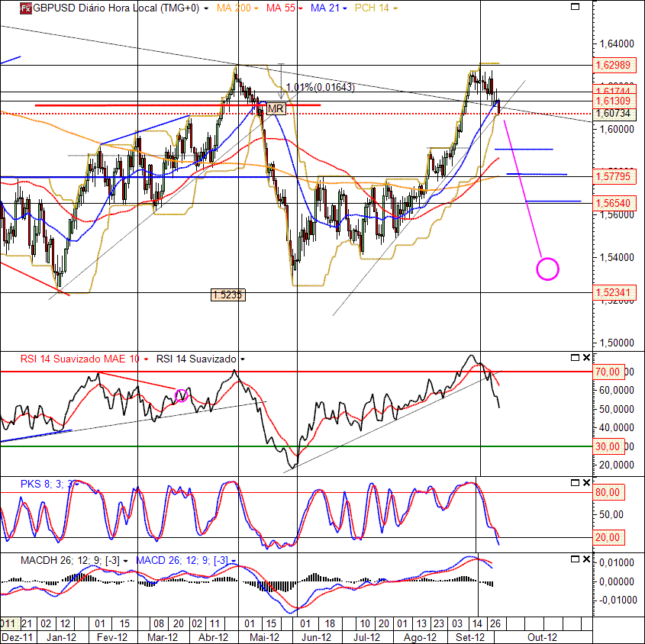Click the large magenta target circle
The image size is (645, 644).
tap(547, 269)
